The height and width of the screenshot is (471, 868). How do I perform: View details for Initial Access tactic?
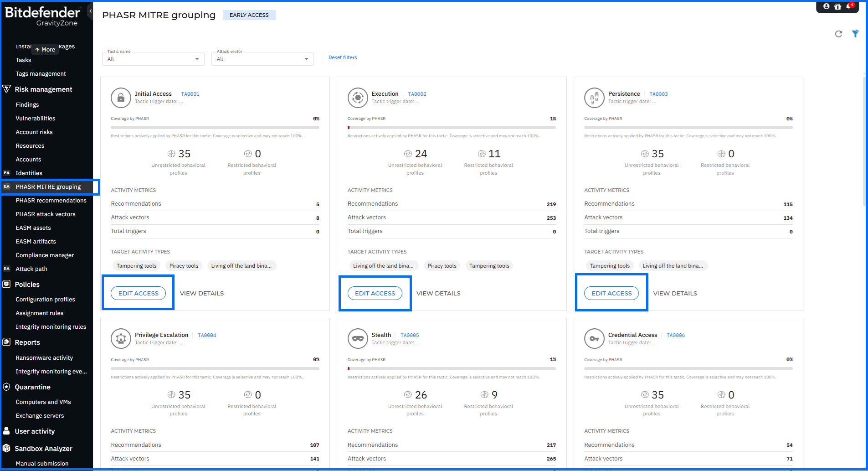(x=202, y=293)
